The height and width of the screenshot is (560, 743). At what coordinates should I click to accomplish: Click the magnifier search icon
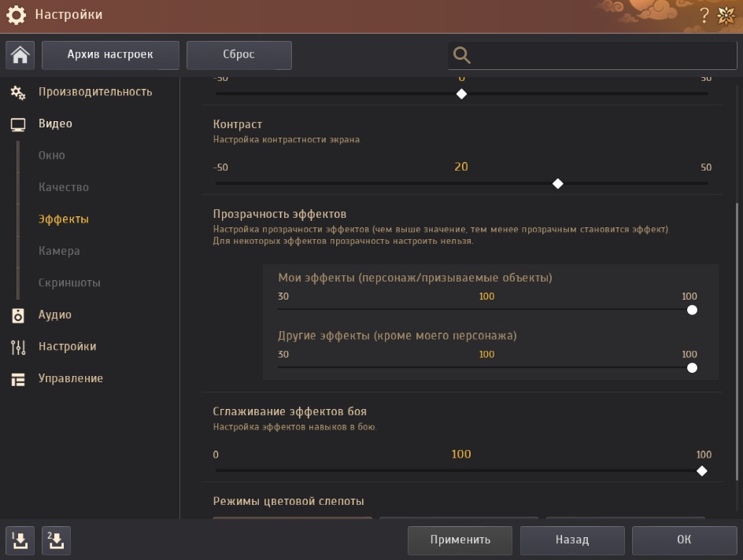pyautogui.click(x=462, y=55)
